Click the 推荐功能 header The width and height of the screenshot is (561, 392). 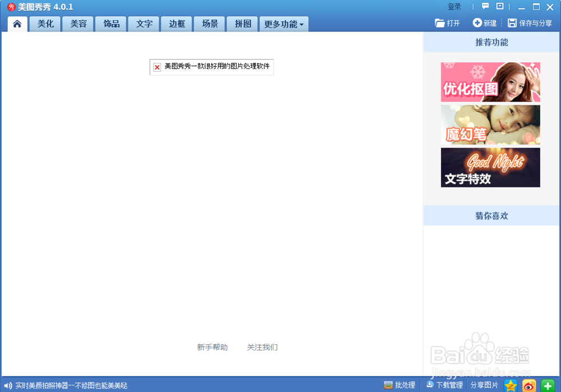491,42
